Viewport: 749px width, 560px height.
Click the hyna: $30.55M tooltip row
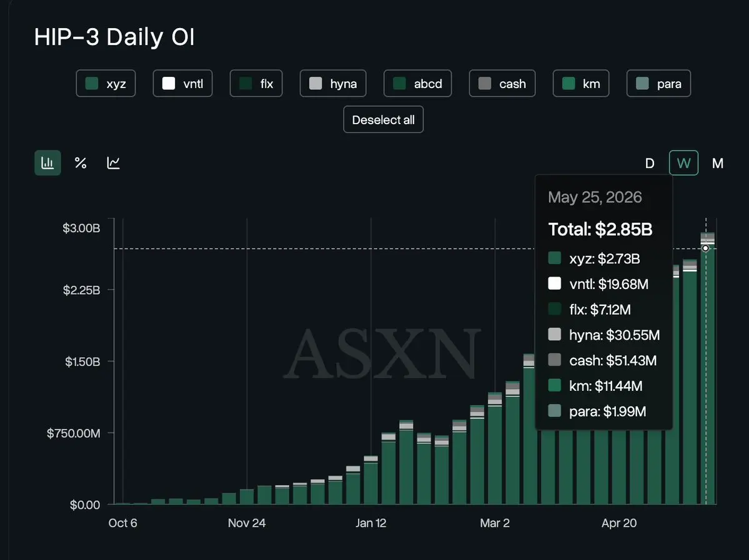(x=604, y=335)
